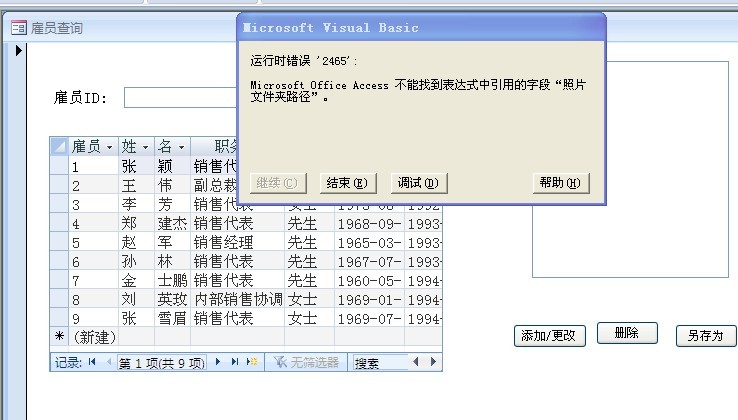Open the 雇员 column dropdown arrow
The image size is (738, 420).
[110, 147]
